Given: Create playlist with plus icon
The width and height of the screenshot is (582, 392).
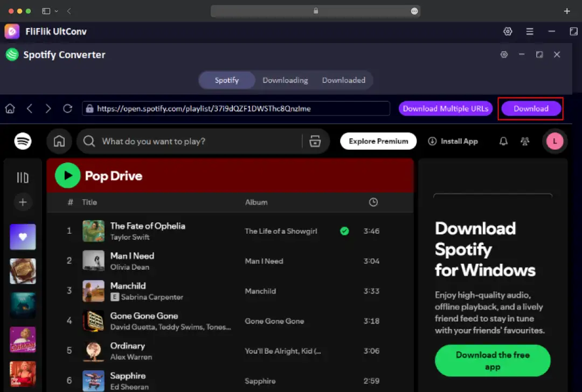Looking at the screenshot, I should [x=23, y=202].
